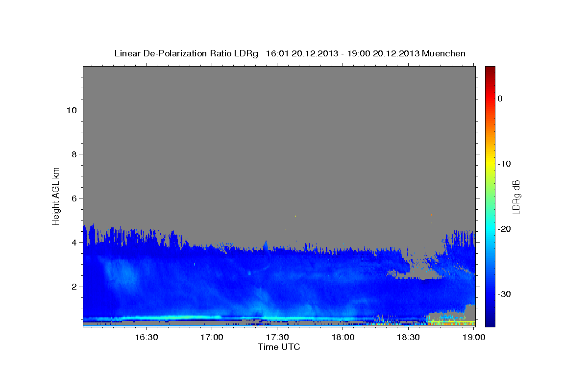The width and height of the screenshot is (588, 392).
Task: Click the Time UTC axis title
Action: point(279,347)
